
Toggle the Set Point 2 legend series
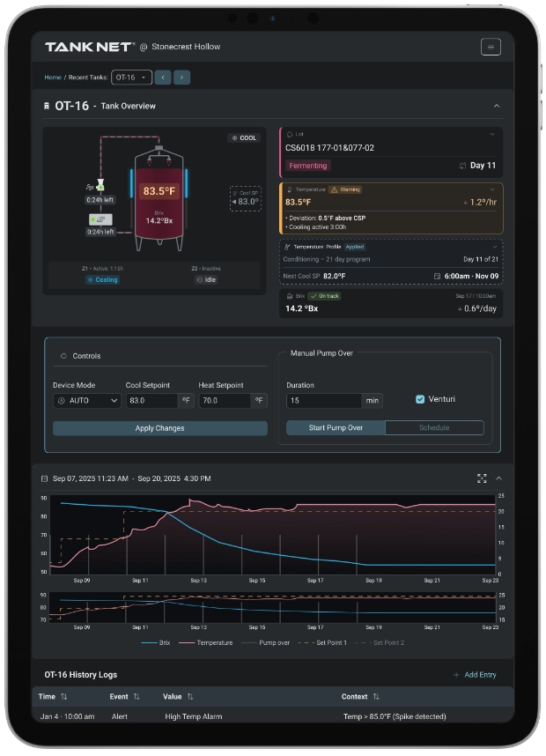pyautogui.click(x=380, y=642)
